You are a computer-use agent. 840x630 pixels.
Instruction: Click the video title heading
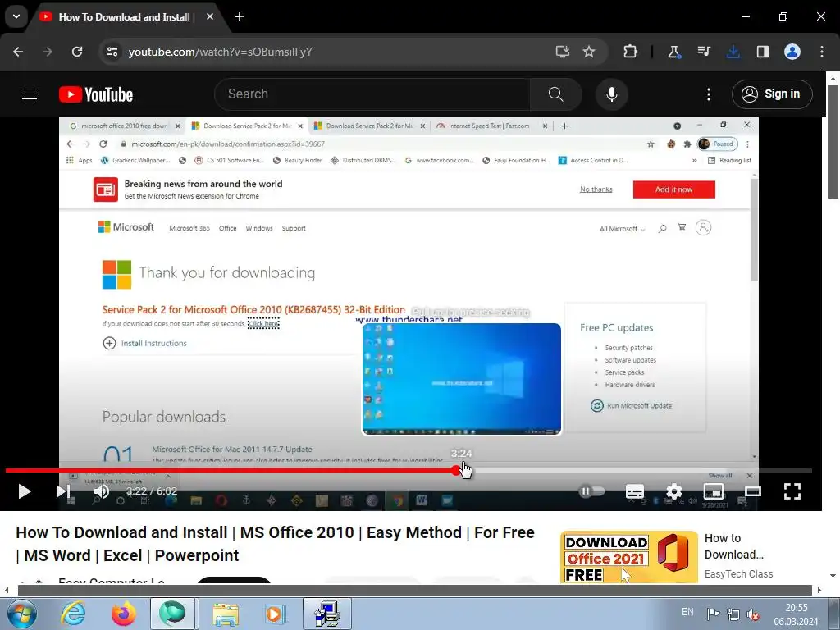tap(276, 544)
